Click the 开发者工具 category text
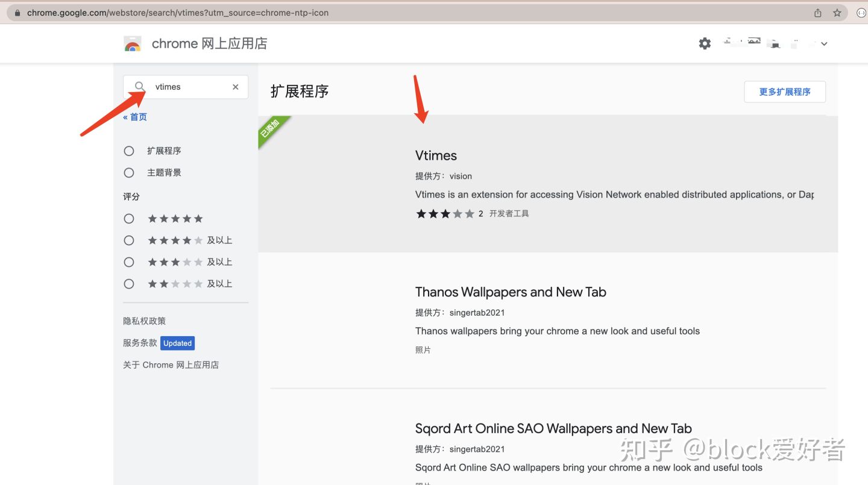 509,214
